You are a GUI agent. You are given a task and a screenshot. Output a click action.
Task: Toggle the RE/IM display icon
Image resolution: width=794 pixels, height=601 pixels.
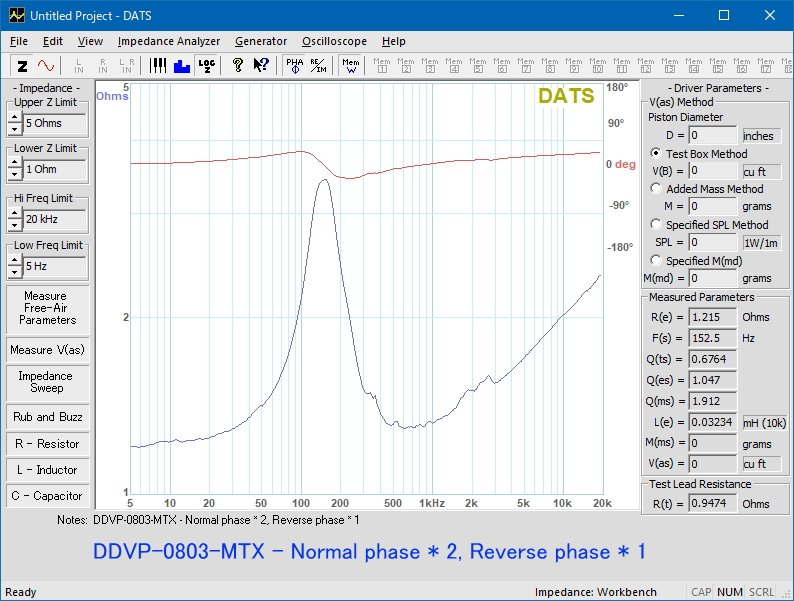click(319, 66)
